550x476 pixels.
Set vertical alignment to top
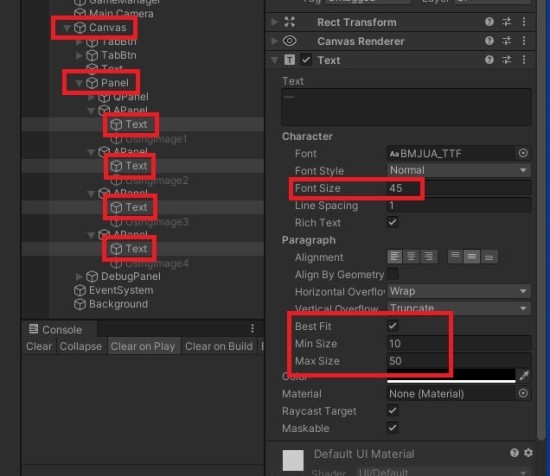pos(455,257)
